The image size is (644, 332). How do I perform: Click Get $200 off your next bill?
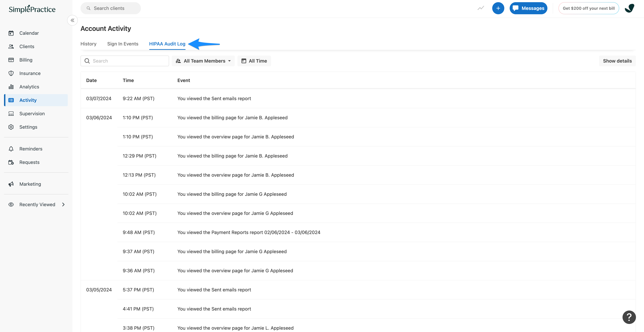click(x=588, y=8)
